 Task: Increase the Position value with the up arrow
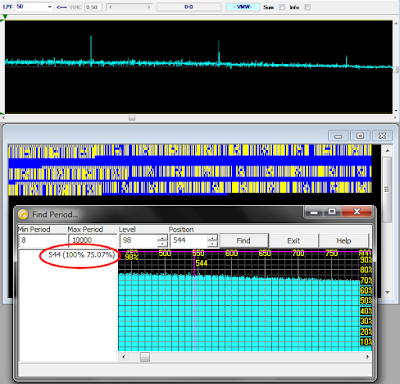coord(213,237)
